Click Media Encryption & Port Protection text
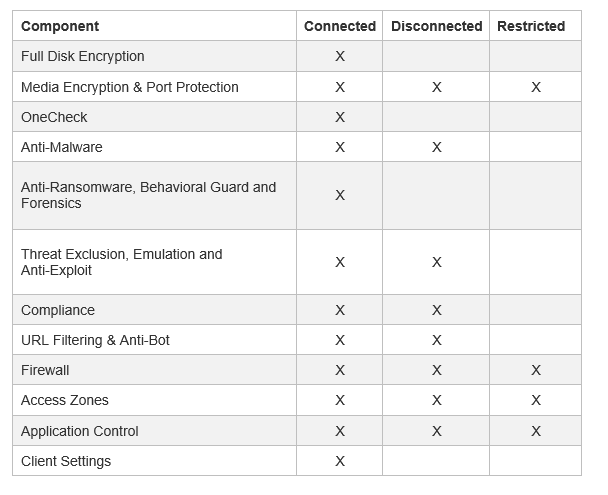 130,87
